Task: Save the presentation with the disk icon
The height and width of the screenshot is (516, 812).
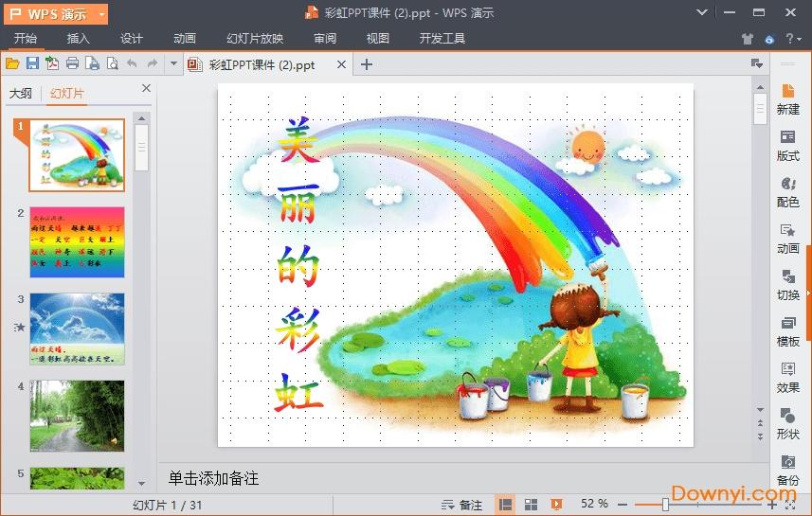Action: point(32,63)
